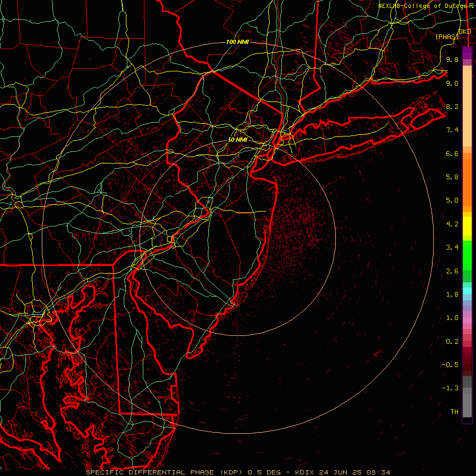This screenshot has width=476, height=476.
Task: Select the 'TH' threshold label on the scale
Action: point(454,412)
